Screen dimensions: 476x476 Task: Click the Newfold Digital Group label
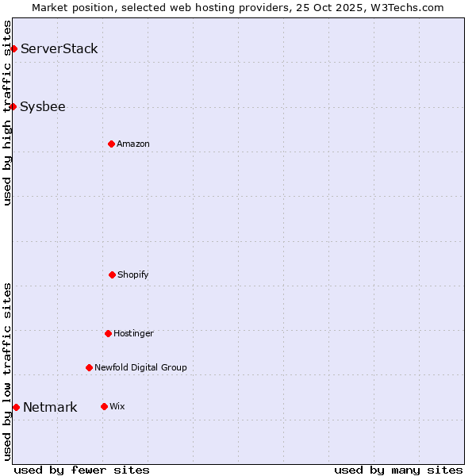[140, 368]
